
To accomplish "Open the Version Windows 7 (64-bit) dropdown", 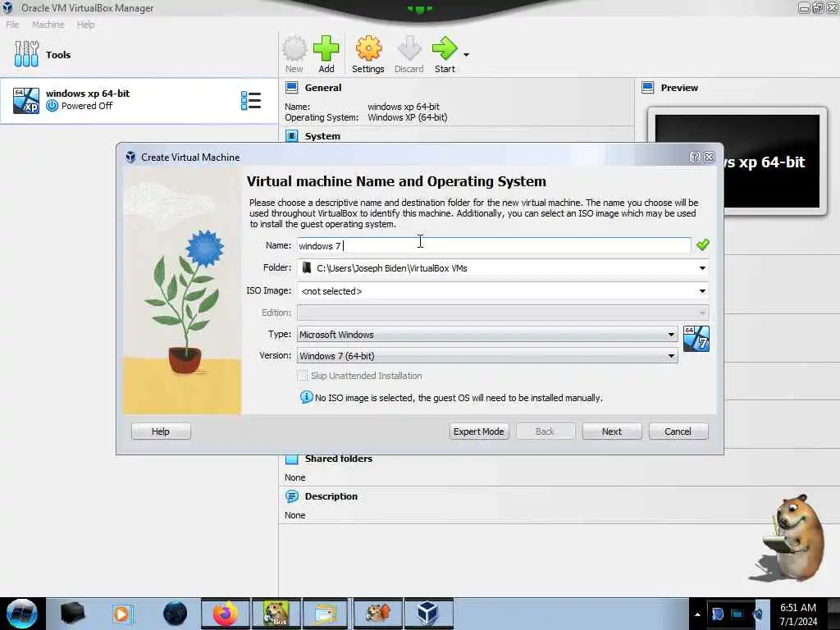I will (x=487, y=356).
